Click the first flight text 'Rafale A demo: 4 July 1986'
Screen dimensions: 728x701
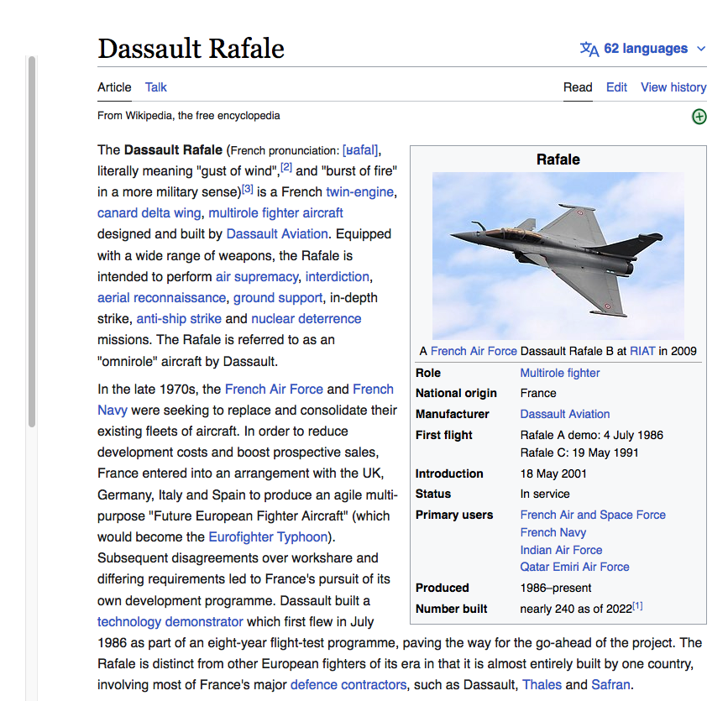(x=591, y=435)
